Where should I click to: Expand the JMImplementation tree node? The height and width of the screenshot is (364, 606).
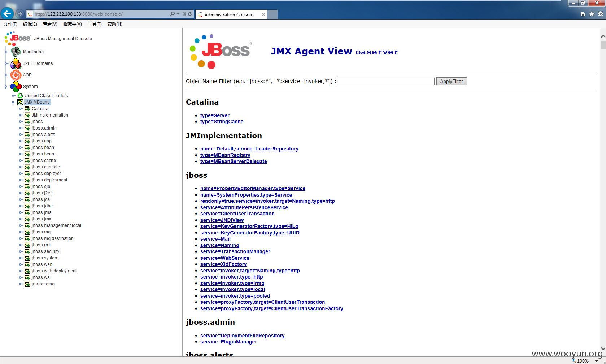coord(21,115)
